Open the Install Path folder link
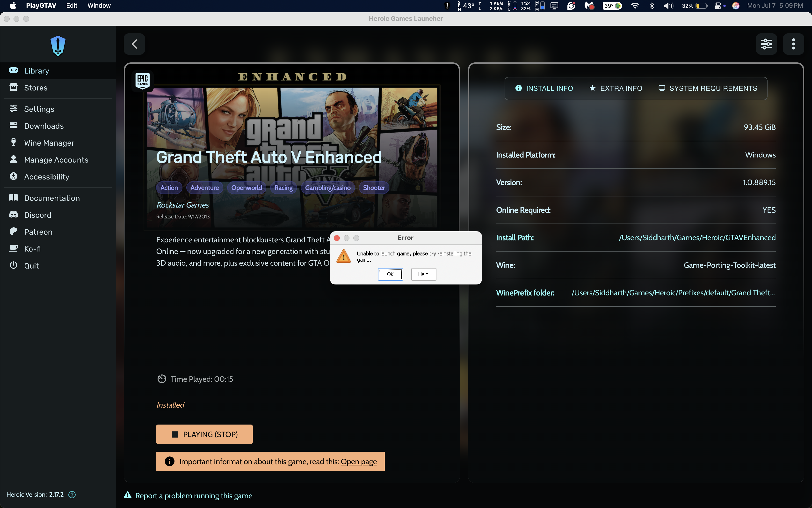The image size is (812, 508). (x=697, y=238)
